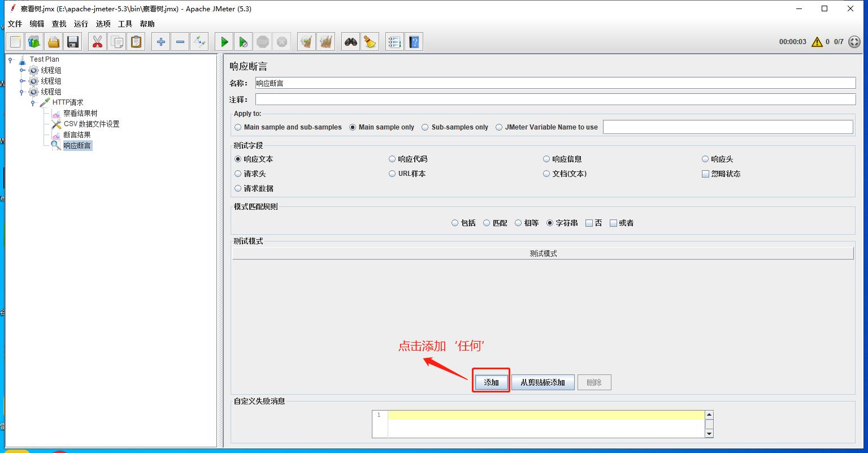The height and width of the screenshot is (453, 868).
Task: Select JMeter Variable Name to use radio
Action: [x=499, y=127]
